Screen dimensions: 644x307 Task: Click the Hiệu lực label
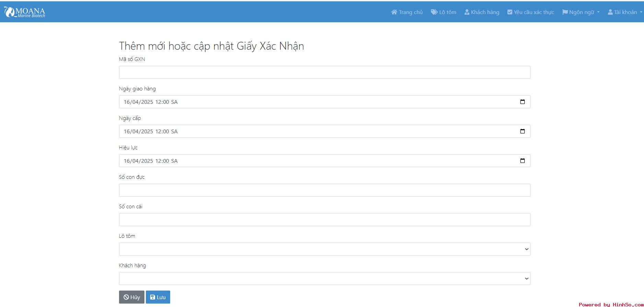tap(128, 148)
